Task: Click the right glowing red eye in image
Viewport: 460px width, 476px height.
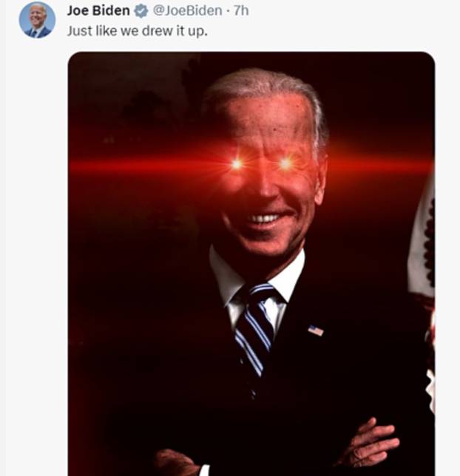Action: point(285,163)
